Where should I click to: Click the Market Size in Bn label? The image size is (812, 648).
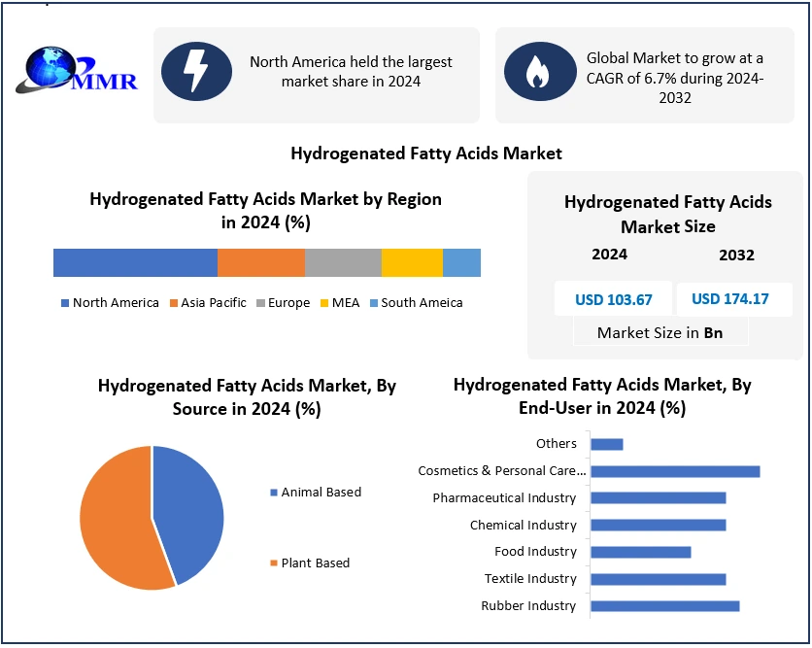[x=660, y=332]
